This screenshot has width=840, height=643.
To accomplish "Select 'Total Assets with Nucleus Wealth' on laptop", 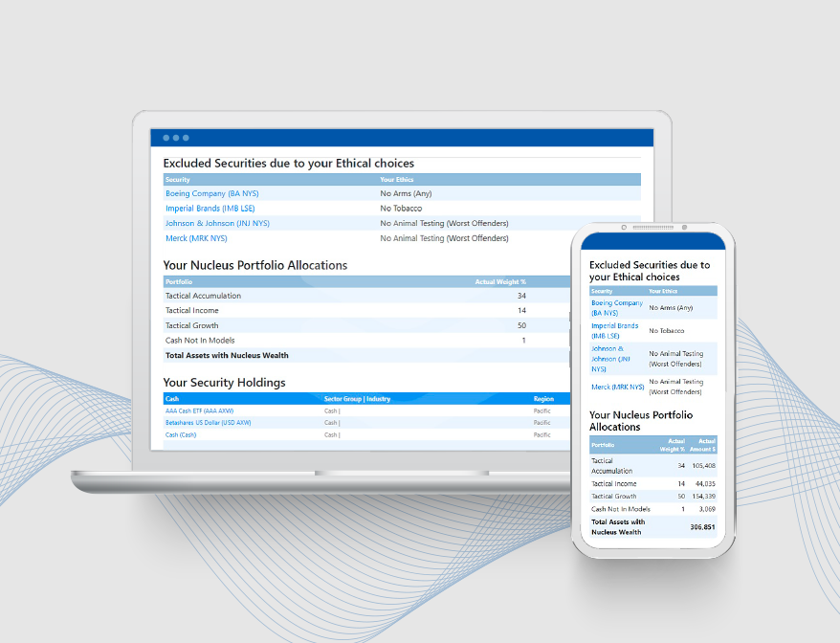I will coord(227,355).
